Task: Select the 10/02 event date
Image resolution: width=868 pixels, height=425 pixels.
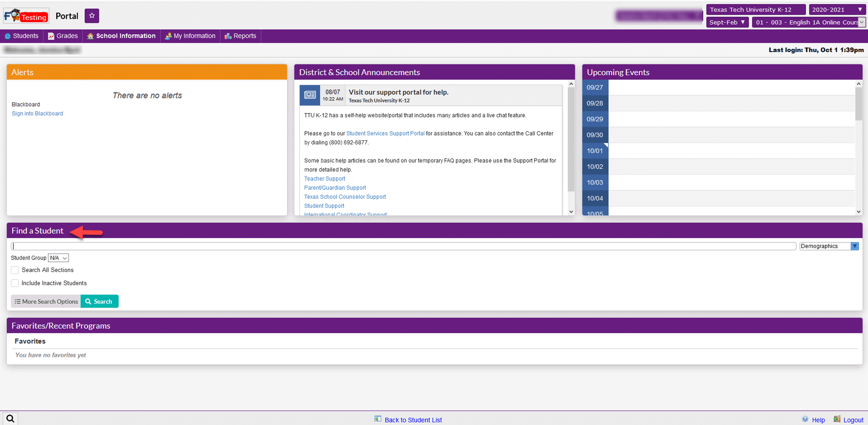Action: coord(595,167)
